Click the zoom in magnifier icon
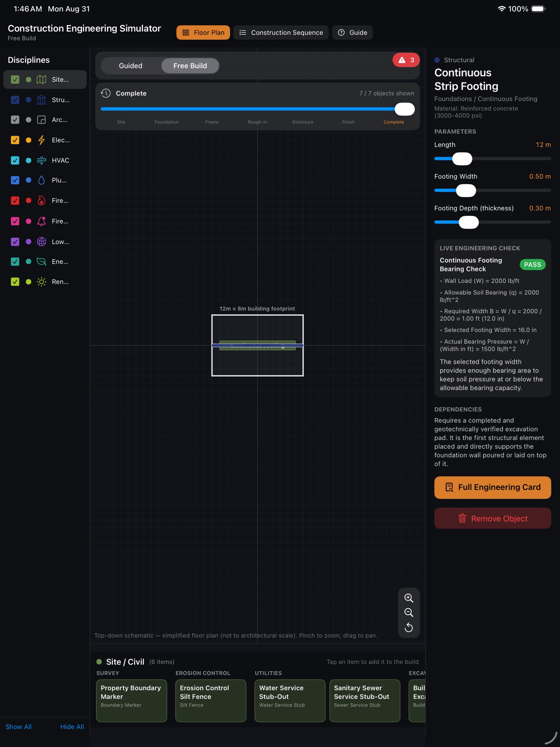Screen dimensions: 560x747 click(408, 598)
